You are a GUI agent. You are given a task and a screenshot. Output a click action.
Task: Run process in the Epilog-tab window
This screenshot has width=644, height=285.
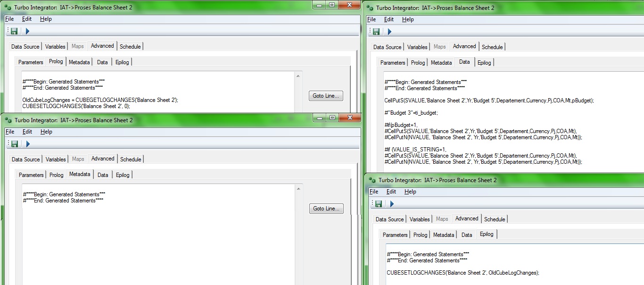(x=392, y=204)
